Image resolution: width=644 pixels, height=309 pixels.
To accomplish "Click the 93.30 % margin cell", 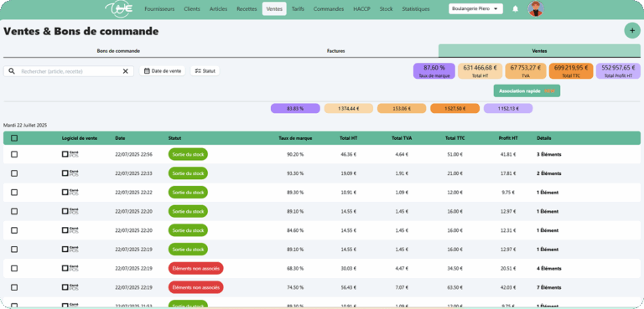I will tap(295, 173).
